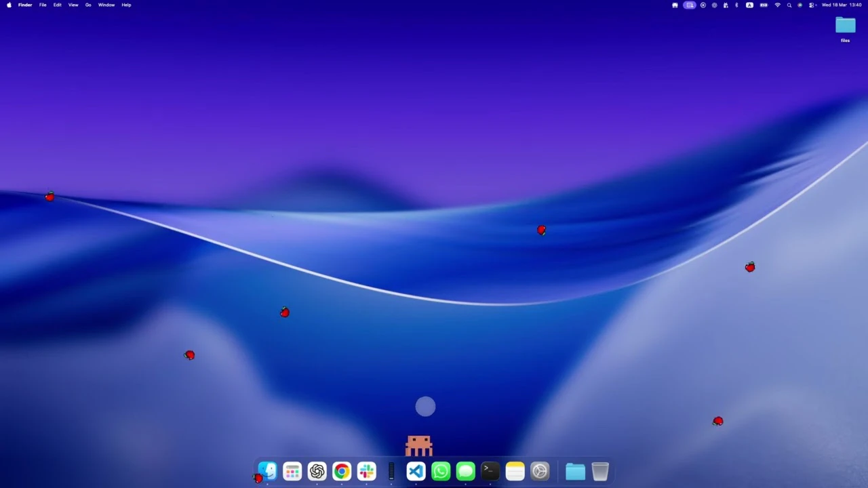Viewport: 868px width, 488px height.
Task: Open Spotlight search magnifier
Action: pyautogui.click(x=789, y=5)
